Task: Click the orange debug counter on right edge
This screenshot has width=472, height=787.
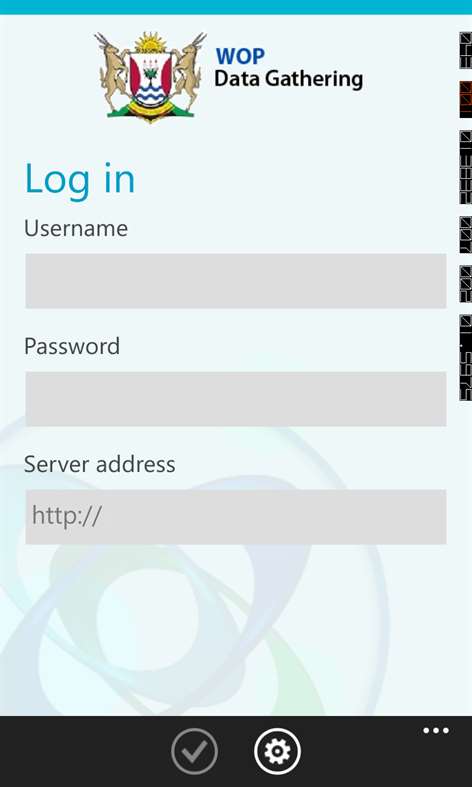Action: tap(465, 99)
